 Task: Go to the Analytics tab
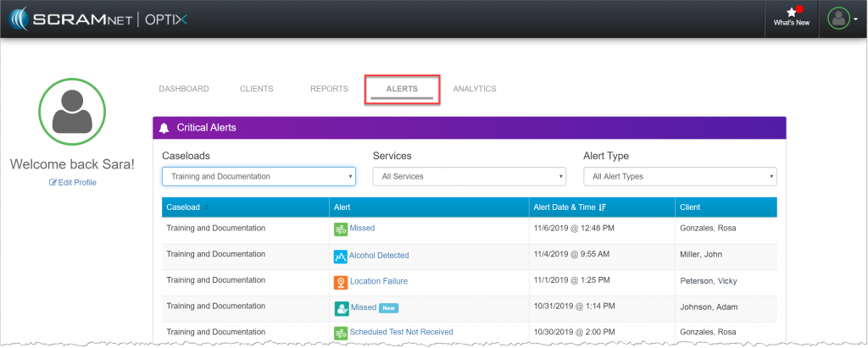point(475,89)
